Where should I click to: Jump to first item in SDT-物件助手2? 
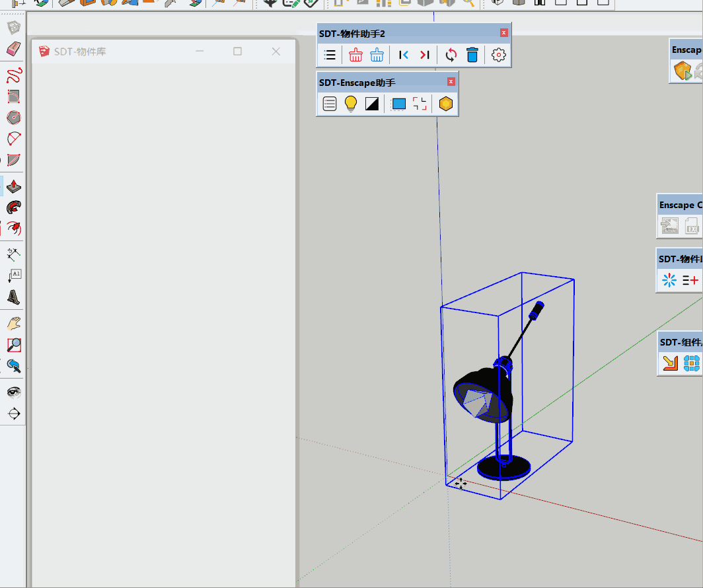coord(404,55)
